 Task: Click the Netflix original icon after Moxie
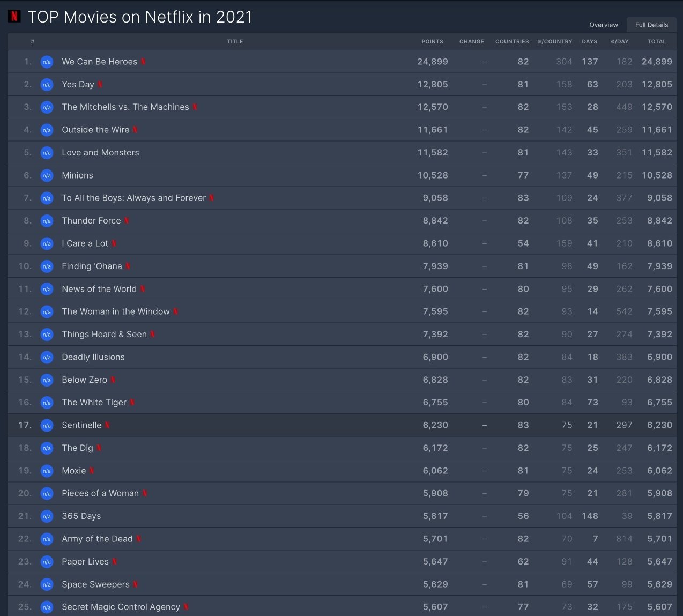coord(92,471)
